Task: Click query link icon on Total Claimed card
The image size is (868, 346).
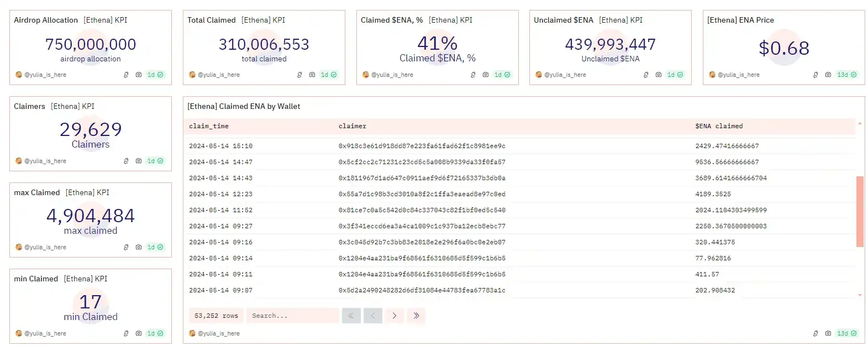Action: pos(299,75)
